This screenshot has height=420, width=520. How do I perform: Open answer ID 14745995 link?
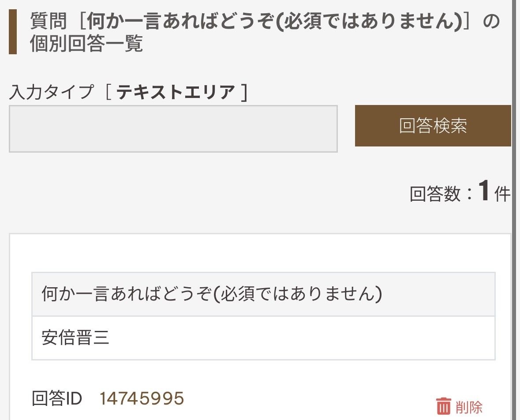pos(142,399)
